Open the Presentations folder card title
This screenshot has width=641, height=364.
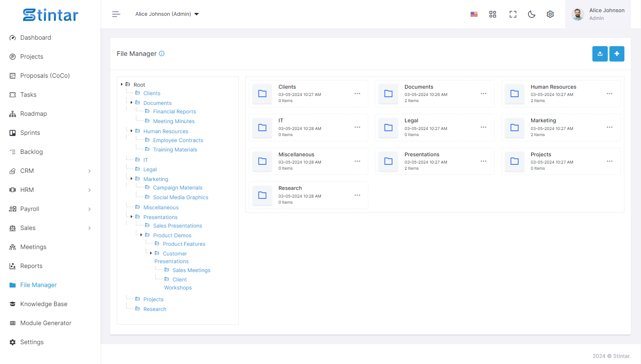coord(422,155)
